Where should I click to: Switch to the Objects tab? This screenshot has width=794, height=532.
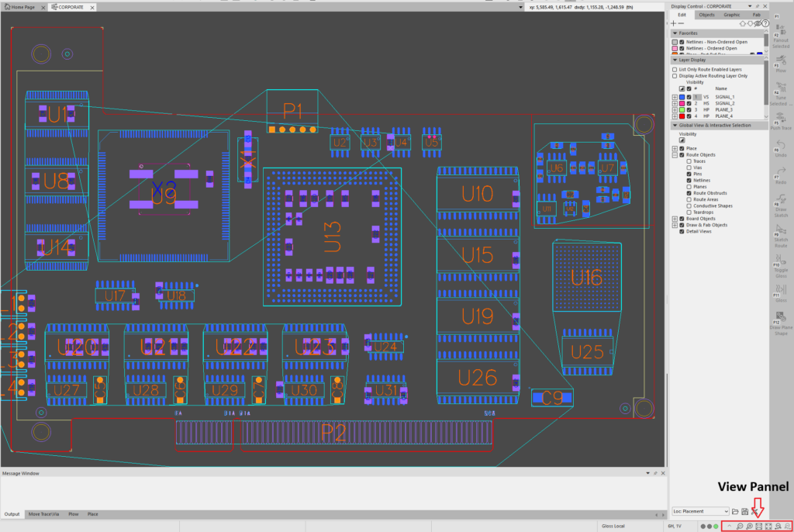(x=706, y=15)
